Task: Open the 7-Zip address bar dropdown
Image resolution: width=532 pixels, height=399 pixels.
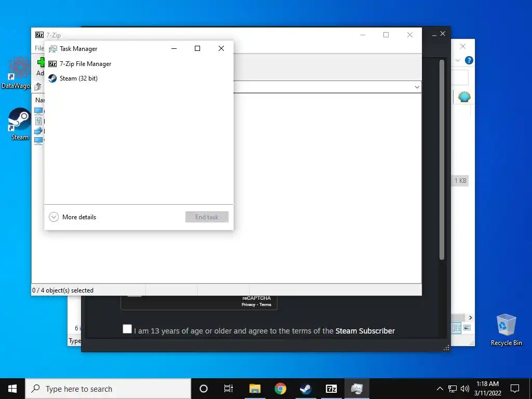Action: pos(417,87)
